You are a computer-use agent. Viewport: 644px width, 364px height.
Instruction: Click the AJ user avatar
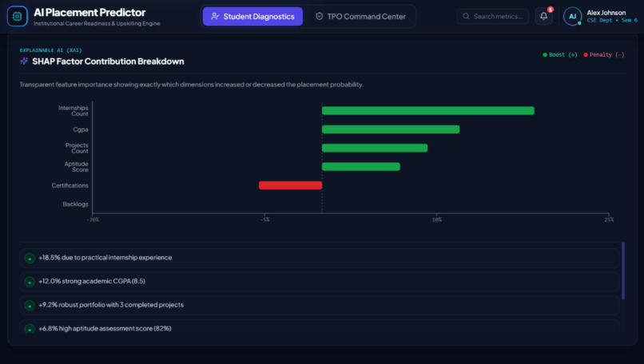click(573, 17)
